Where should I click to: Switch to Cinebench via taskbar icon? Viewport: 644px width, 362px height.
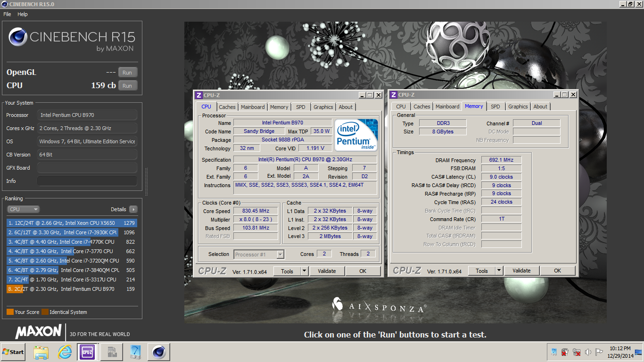click(159, 352)
